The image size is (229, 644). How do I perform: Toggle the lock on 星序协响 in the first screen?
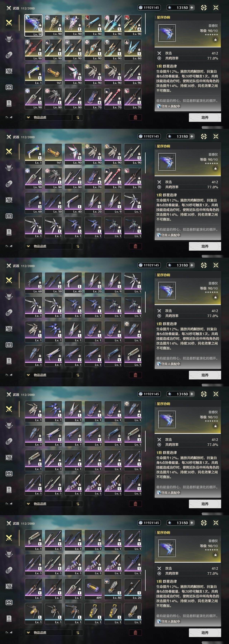coord(215,40)
